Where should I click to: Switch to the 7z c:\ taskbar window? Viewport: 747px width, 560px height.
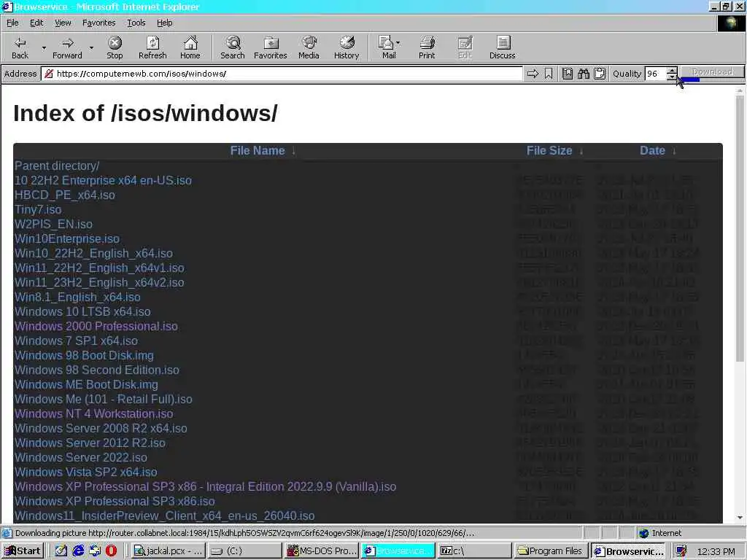(x=474, y=551)
